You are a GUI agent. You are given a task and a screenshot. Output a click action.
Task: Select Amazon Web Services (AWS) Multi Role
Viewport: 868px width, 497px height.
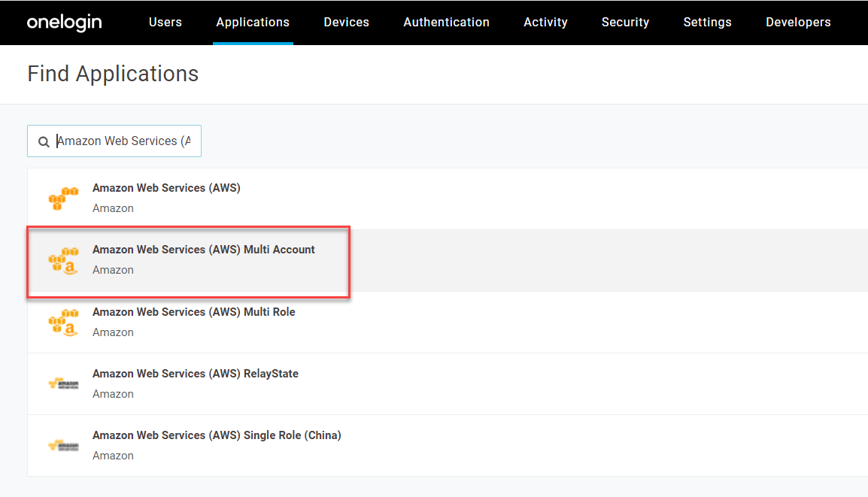(448, 323)
